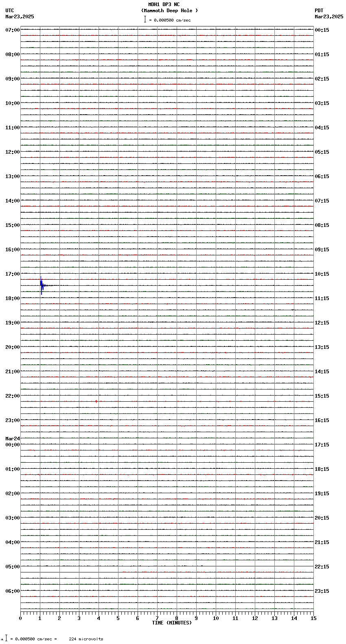Image resolution: width=346 pixels, height=644 pixels.
Task: Click the minute 0 tick label on axis
Action: [x=20, y=618]
